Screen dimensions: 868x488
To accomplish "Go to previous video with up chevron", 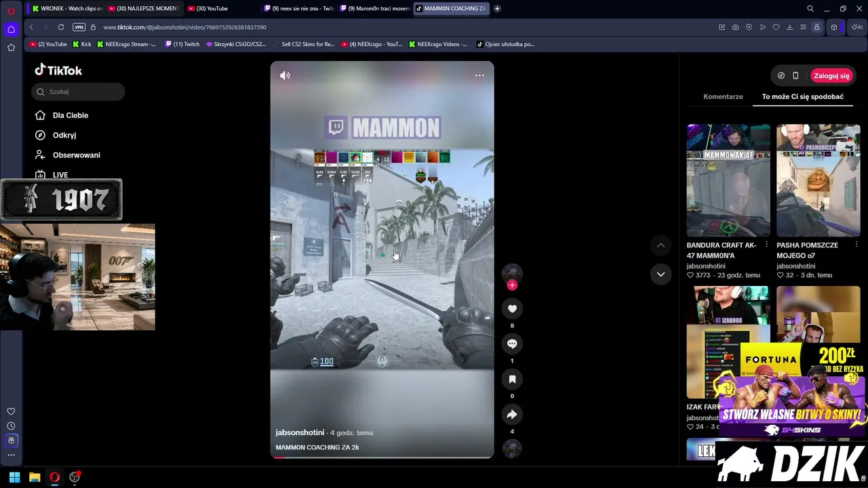I will (660, 245).
